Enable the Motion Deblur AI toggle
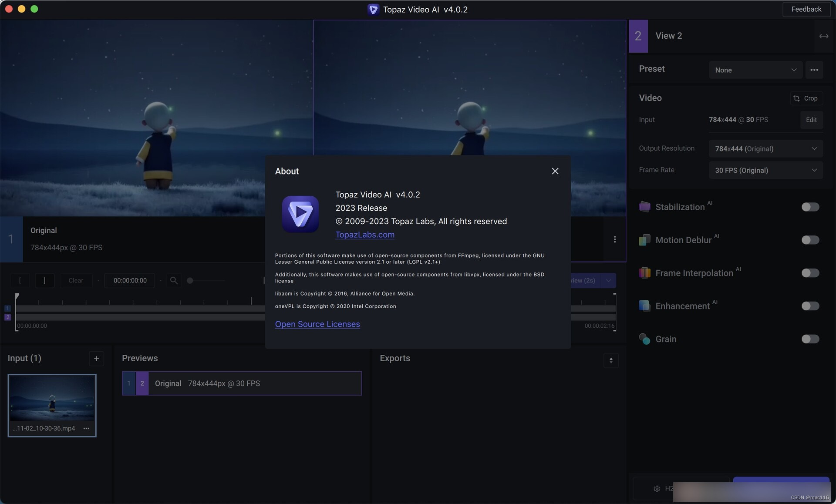Screen dimensions: 836x504 810,240
